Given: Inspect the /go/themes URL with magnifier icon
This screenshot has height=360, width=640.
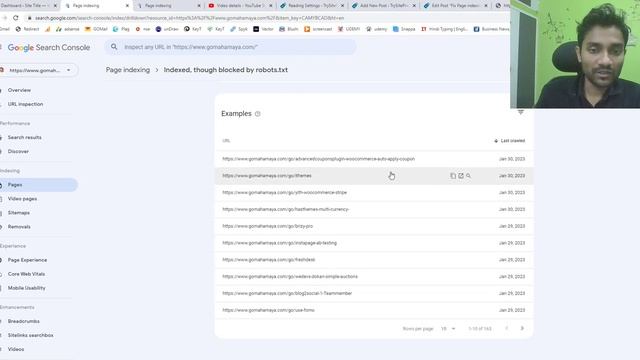Looking at the screenshot, I should (469, 176).
